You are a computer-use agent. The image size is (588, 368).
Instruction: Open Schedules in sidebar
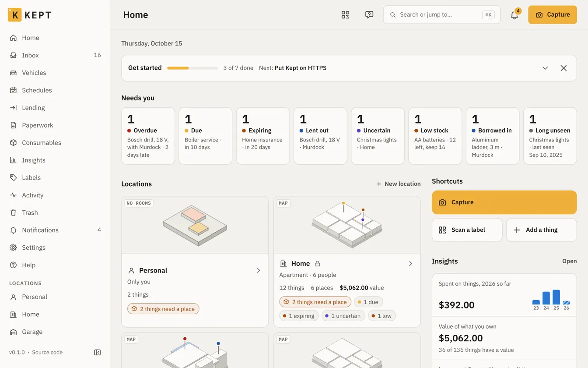pos(55,90)
